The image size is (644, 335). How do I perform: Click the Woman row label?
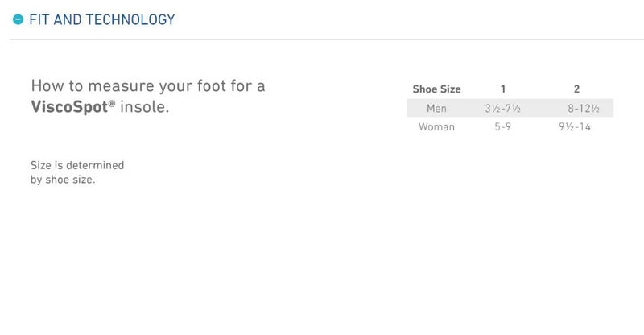click(436, 127)
